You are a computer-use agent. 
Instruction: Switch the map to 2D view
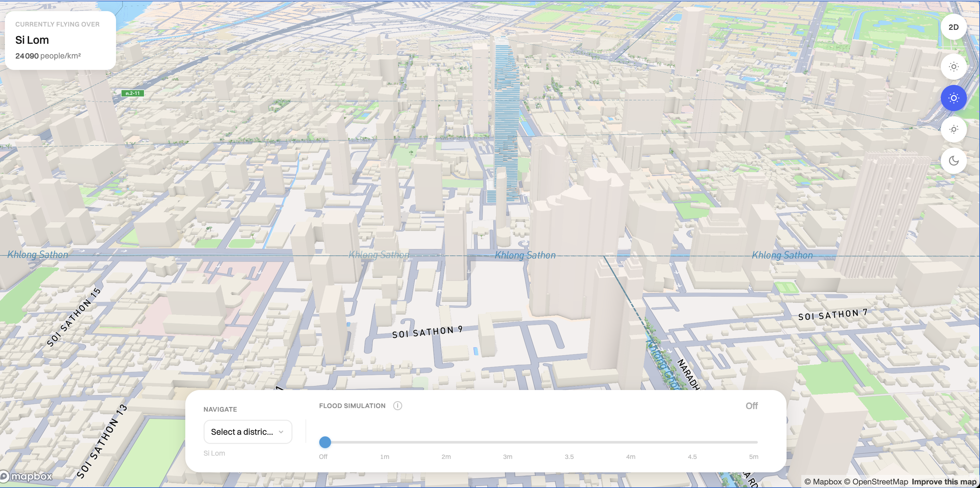coord(954,27)
